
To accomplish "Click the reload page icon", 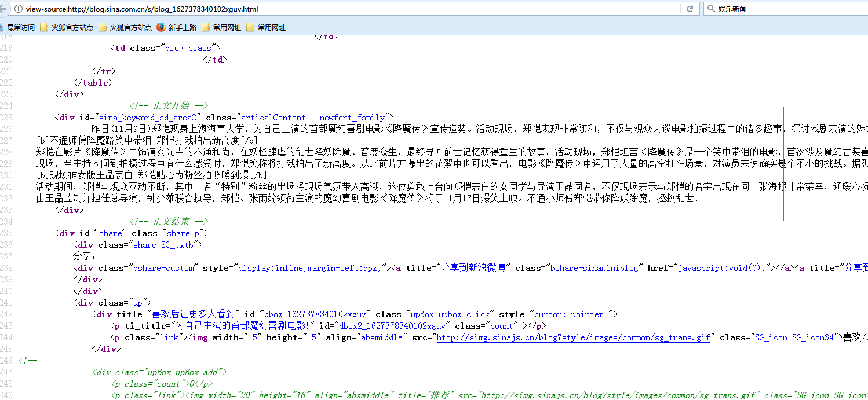I will (x=689, y=9).
